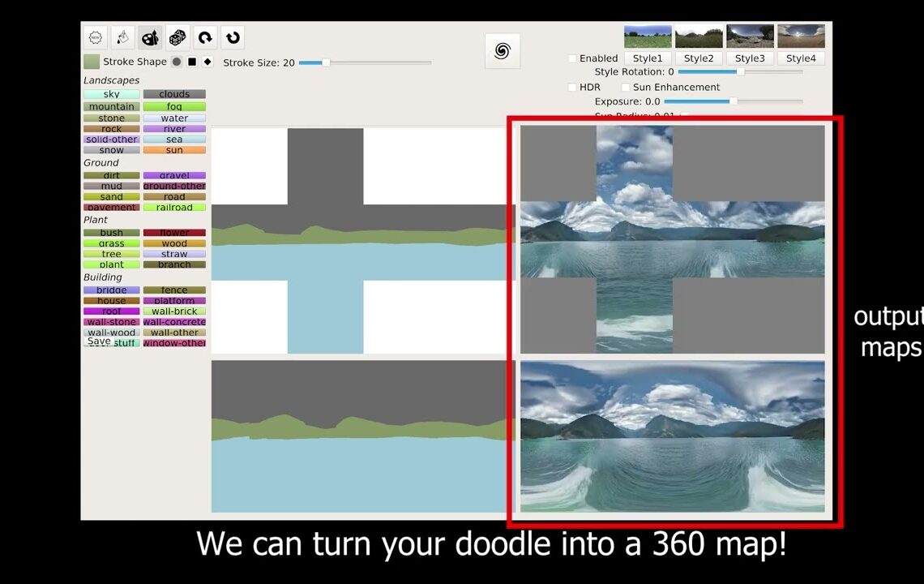Click the current color swatch
Screen dimensions: 924x584
92,62
